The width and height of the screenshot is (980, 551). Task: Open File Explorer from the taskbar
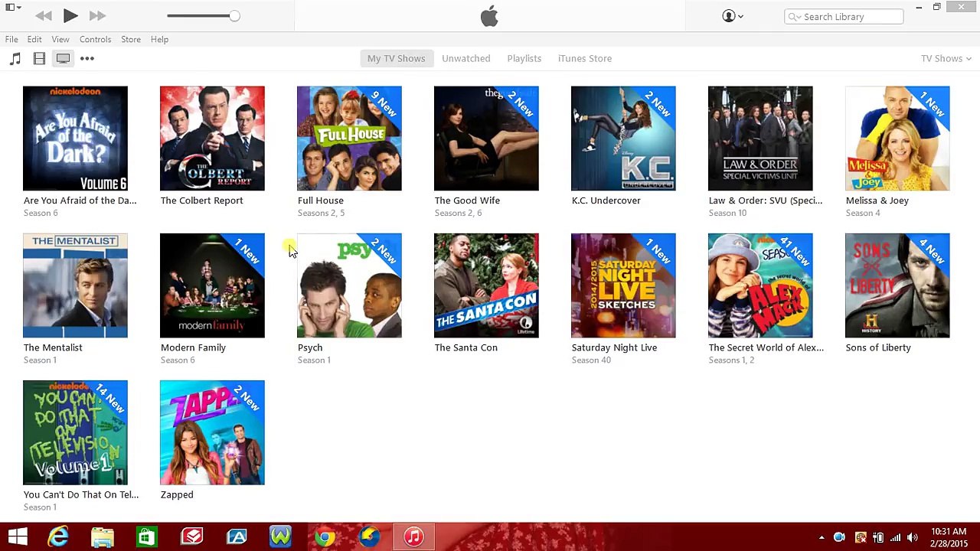pos(102,536)
